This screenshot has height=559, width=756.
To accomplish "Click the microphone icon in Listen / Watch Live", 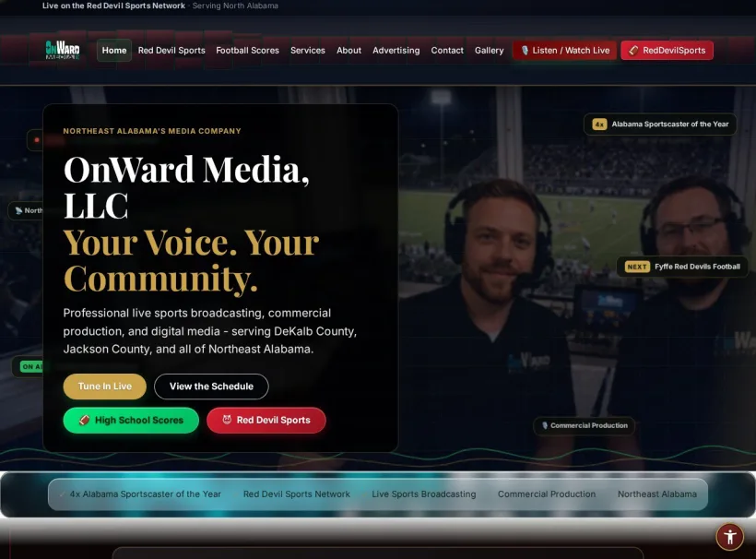I will tap(525, 50).
